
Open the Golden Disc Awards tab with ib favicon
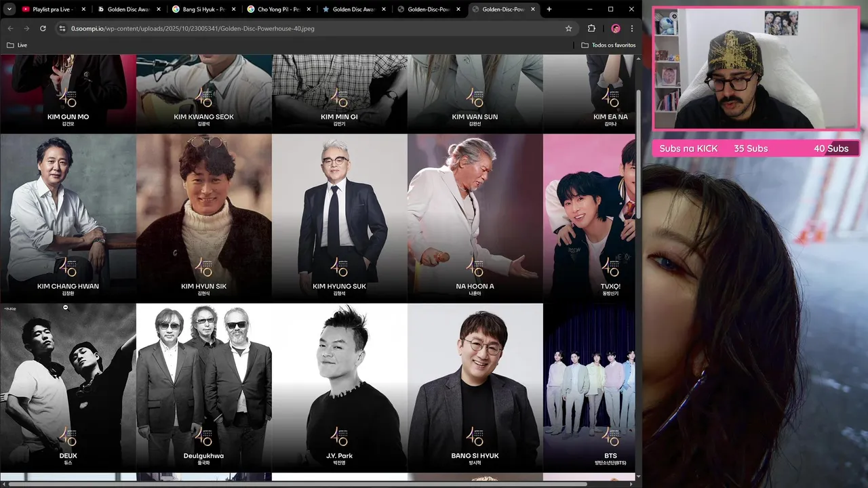[x=128, y=9]
